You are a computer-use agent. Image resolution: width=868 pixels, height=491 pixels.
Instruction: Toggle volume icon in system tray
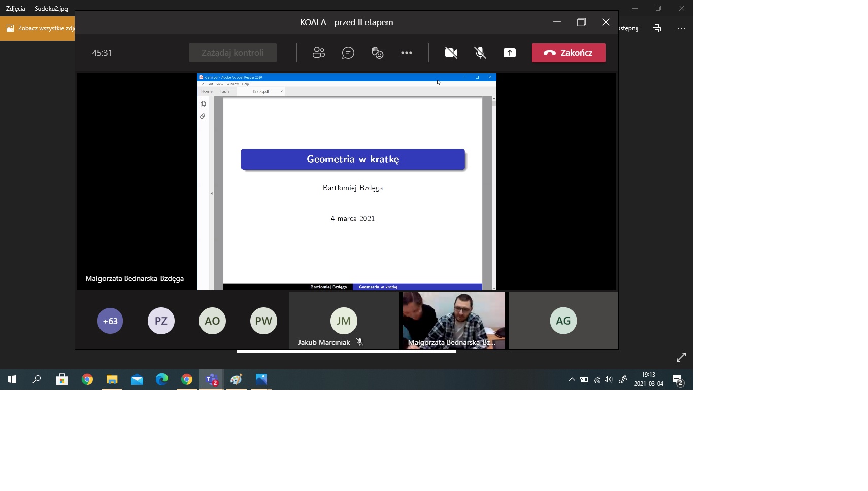pos(608,379)
